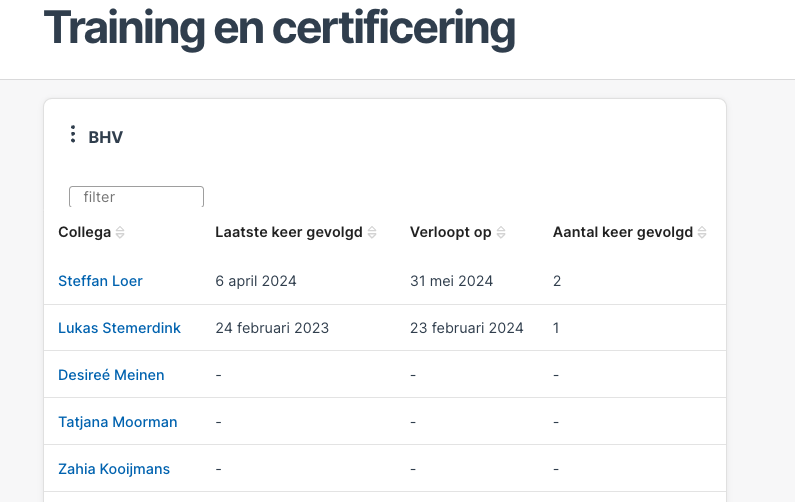Click the Laatste keer gevolgd header
The height and width of the screenshot is (502, 795).
point(288,232)
